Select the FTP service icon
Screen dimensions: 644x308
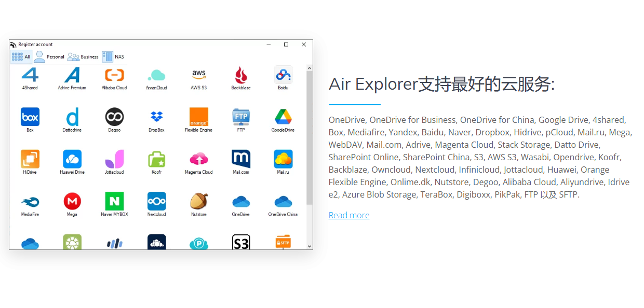click(x=241, y=117)
